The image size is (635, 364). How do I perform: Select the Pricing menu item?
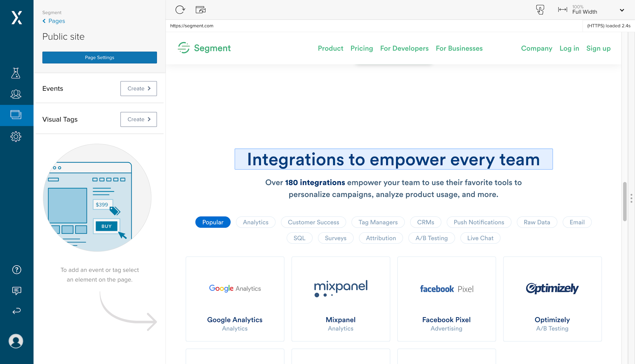(361, 48)
